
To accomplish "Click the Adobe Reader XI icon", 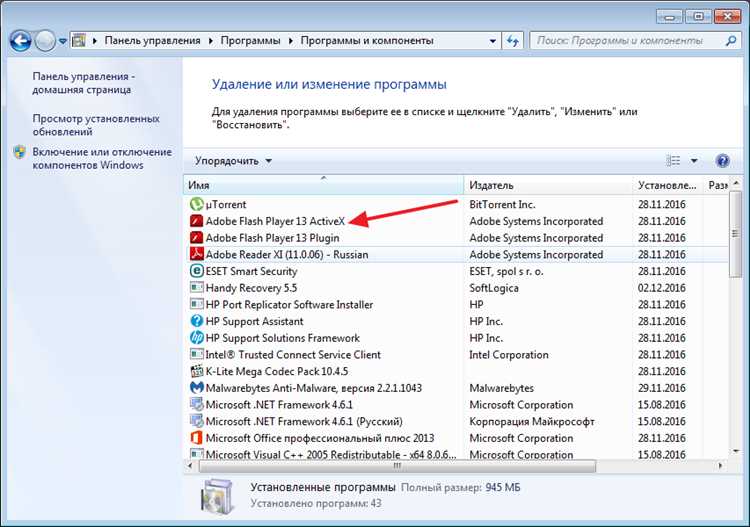I will (197, 255).
